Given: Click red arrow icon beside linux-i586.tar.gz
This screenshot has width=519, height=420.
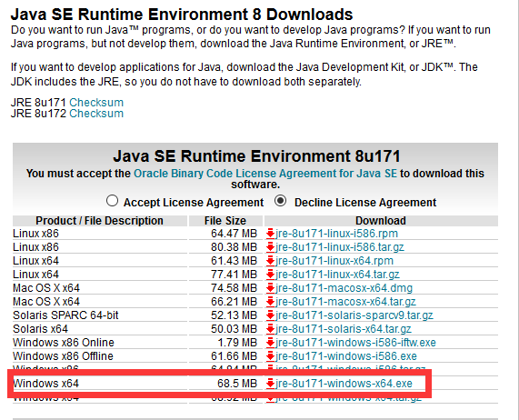Looking at the screenshot, I should (x=271, y=247).
